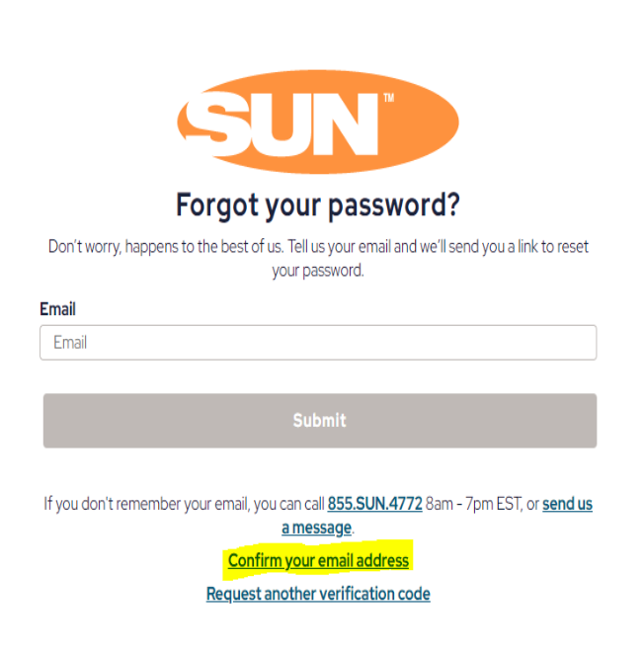644x656 pixels.
Task: Click the bold Email label above the field
Action: 57,309
